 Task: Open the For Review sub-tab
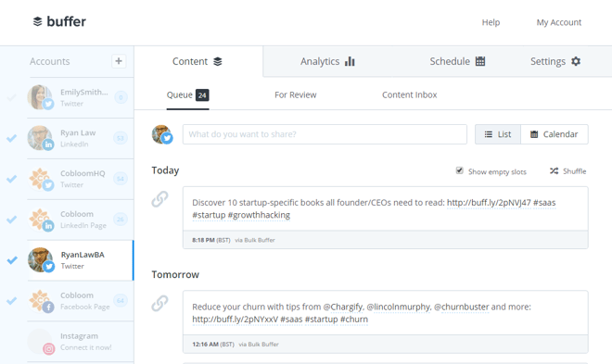(x=296, y=94)
